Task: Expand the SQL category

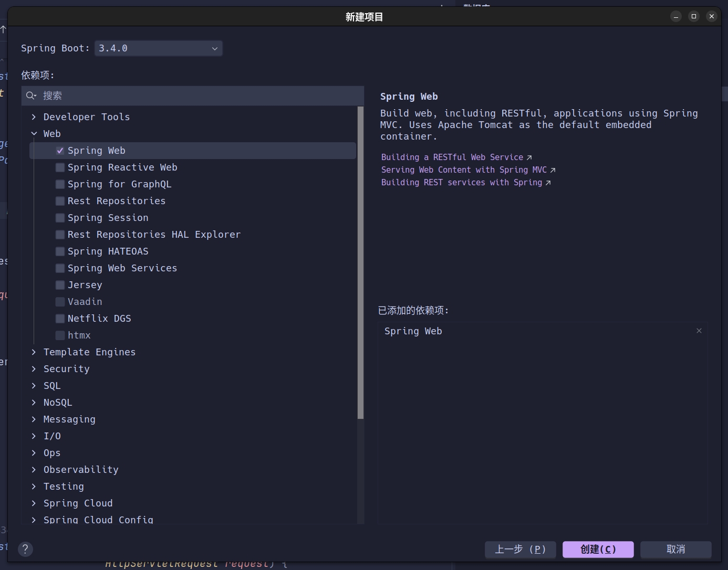Action: coord(34,386)
